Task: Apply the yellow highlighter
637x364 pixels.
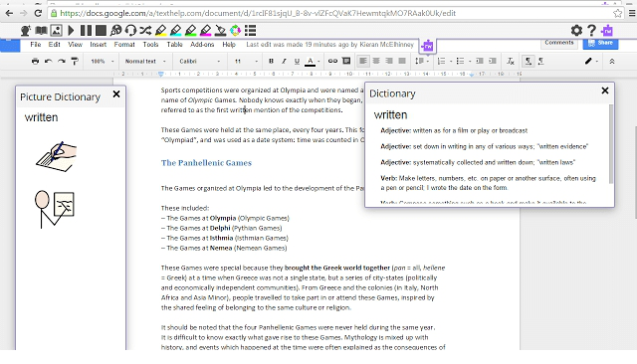Action: 160,31
